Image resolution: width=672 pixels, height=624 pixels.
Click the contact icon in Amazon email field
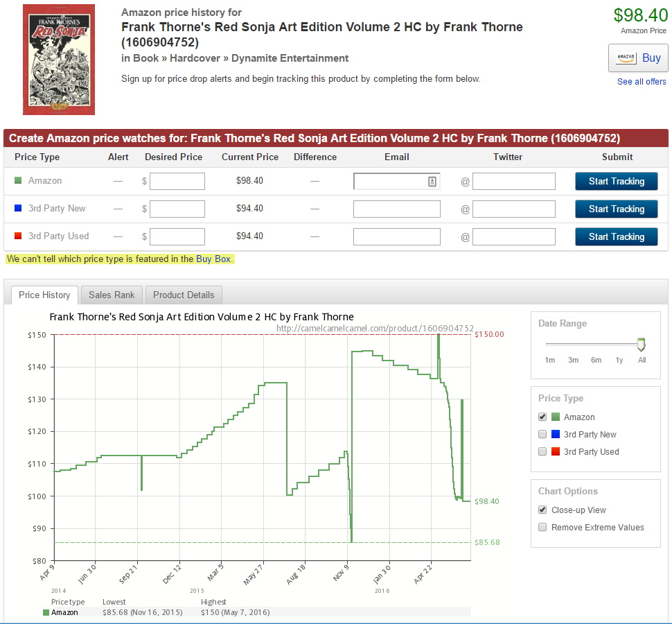432,182
